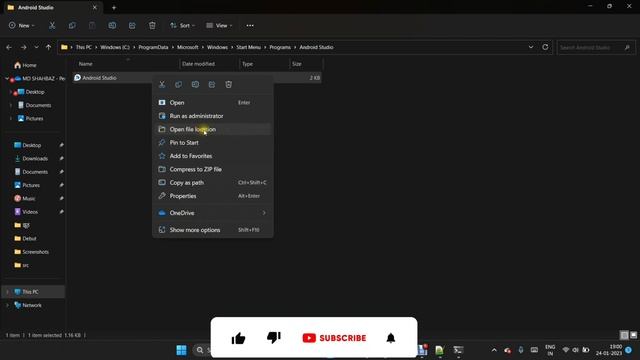Screen dimensions: 640x360
Task: Refresh the current folder
Action: [x=545, y=47]
